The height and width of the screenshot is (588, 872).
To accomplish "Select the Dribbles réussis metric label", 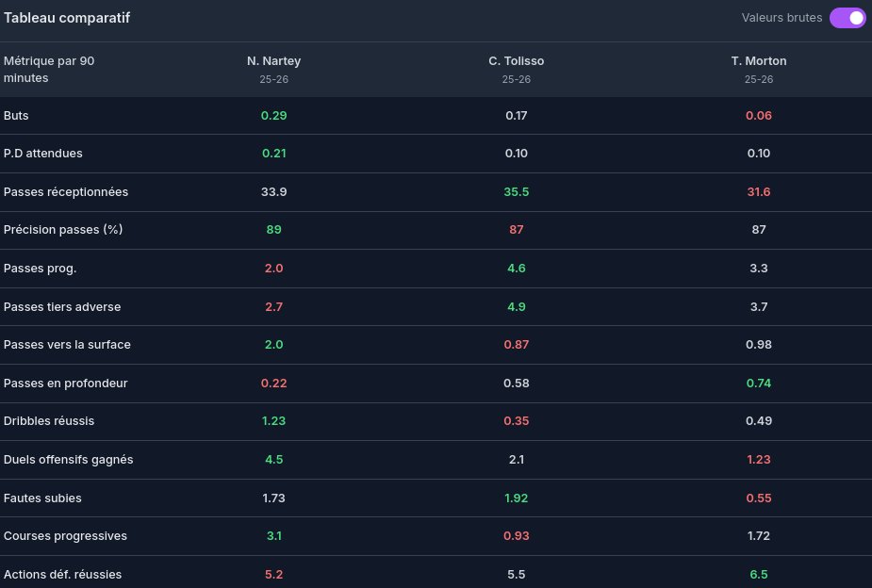I will click(x=49, y=421).
